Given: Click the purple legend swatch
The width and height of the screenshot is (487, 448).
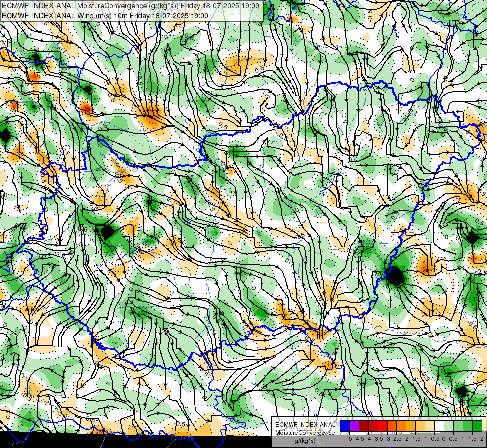Looking at the screenshot, I should click(x=354, y=426).
